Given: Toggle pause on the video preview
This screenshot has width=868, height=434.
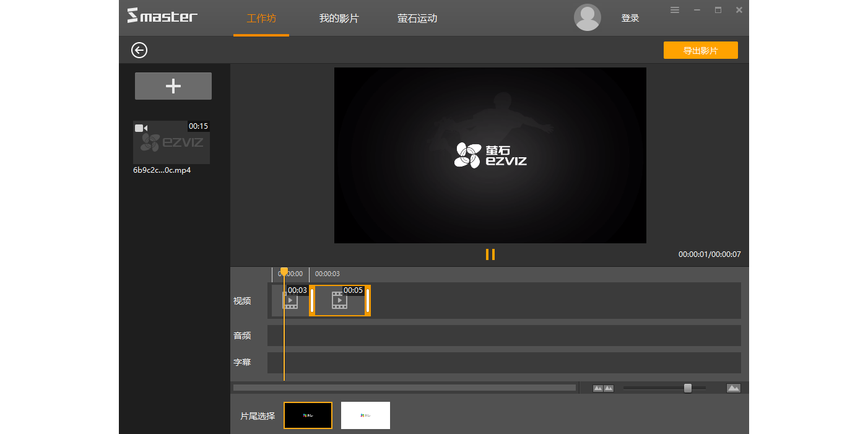Looking at the screenshot, I should pyautogui.click(x=490, y=254).
